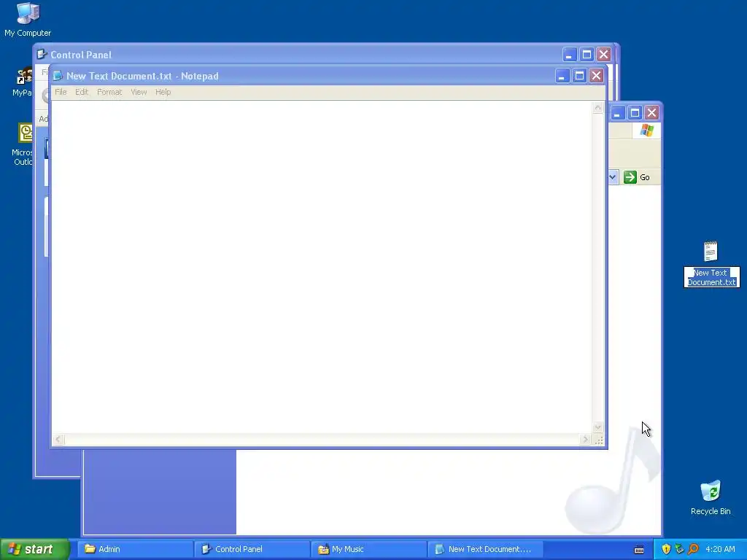
Task: Open the File menu in Notepad
Action: click(x=61, y=92)
